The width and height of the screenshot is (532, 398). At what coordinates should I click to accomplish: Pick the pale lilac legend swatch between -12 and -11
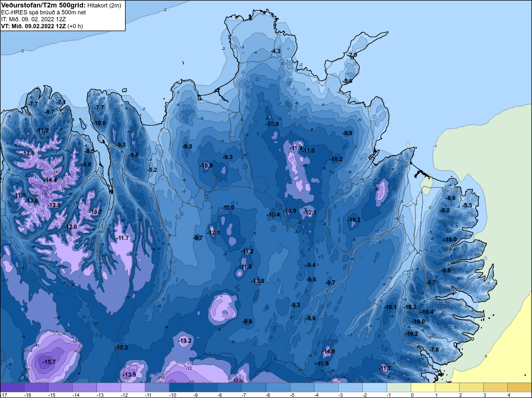[133, 387]
